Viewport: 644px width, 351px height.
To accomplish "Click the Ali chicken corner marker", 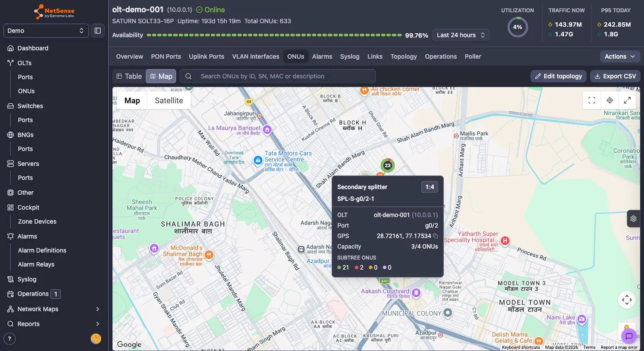I will (364, 91).
